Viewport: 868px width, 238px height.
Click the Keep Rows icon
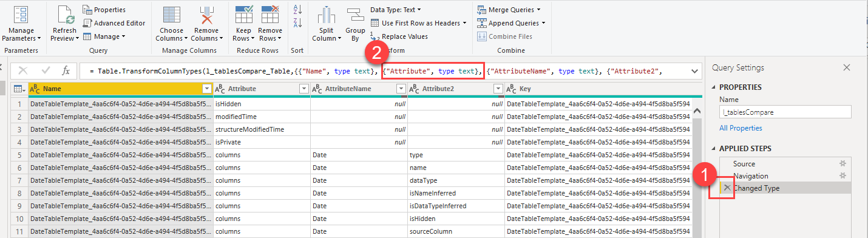244,14
